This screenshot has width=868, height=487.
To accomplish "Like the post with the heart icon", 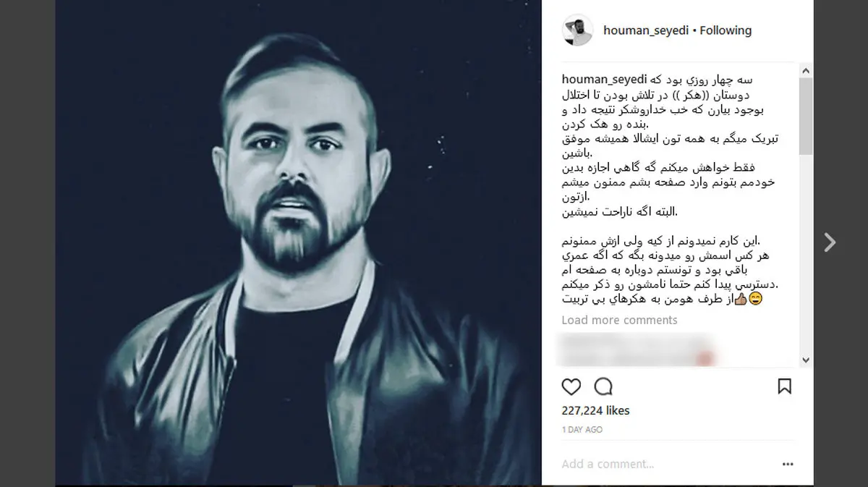I will point(571,386).
